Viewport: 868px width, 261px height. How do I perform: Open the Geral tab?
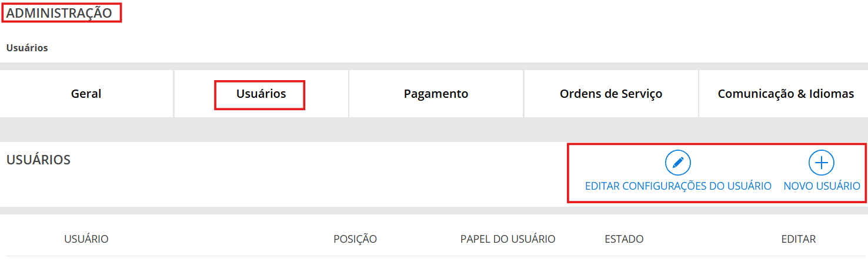tap(86, 94)
